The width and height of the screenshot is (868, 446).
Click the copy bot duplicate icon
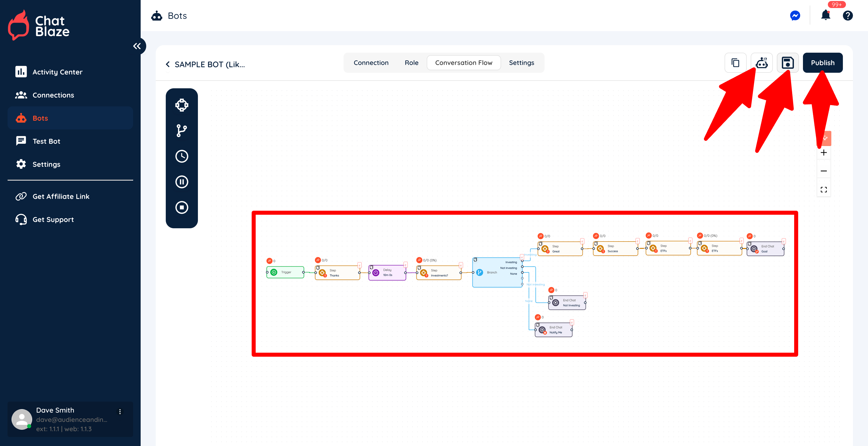(x=735, y=63)
